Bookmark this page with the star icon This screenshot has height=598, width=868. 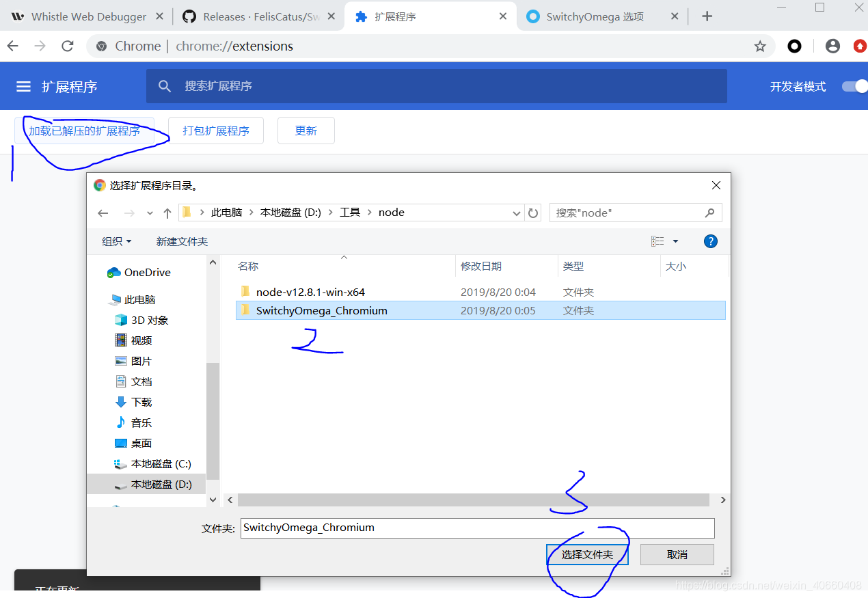pos(760,46)
